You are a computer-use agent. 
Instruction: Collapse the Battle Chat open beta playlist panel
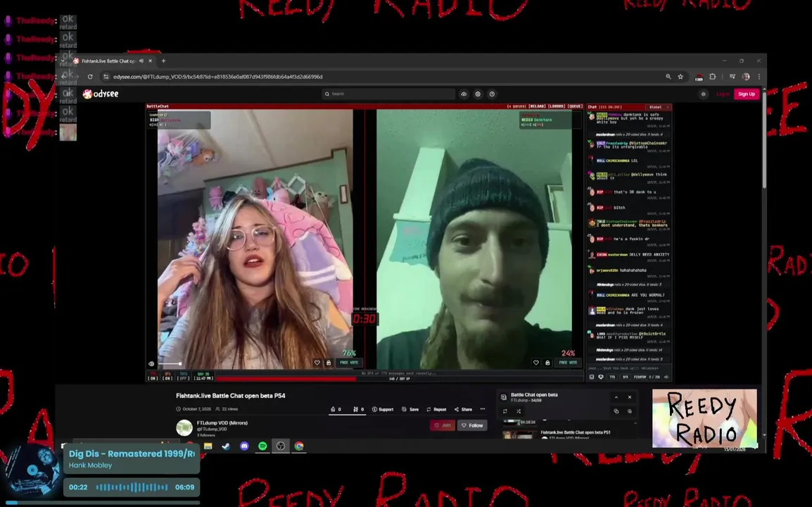tap(616, 397)
